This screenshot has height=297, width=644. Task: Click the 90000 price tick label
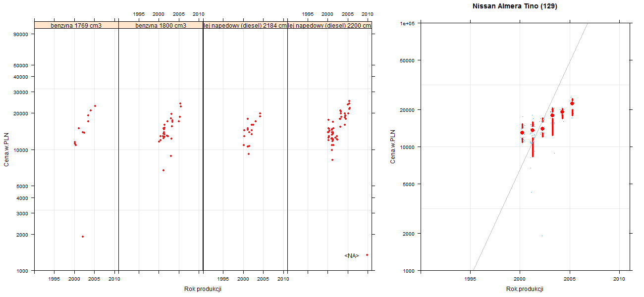coord(22,34)
